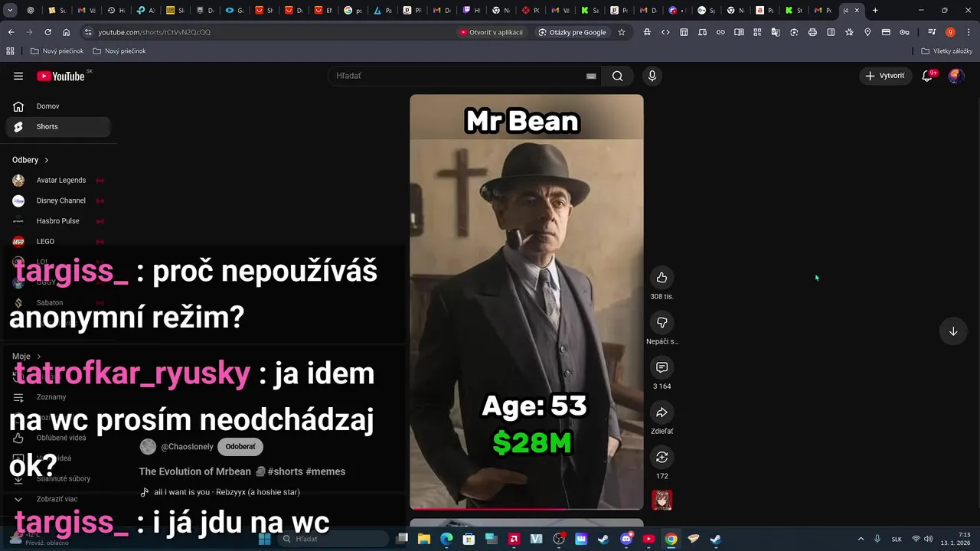Open LEGO subscription
980x551 pixels.
point(58,241)
